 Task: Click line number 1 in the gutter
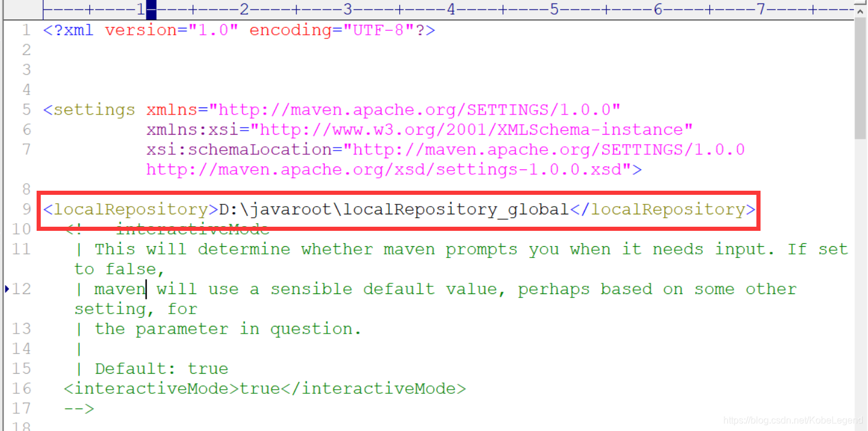point(26,30)
